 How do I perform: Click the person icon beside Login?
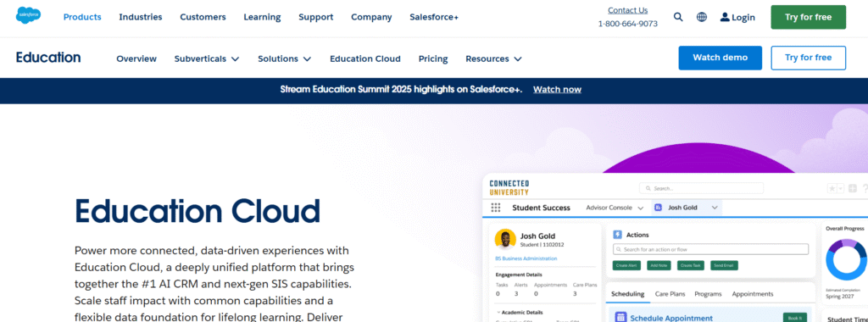[725, 17]
